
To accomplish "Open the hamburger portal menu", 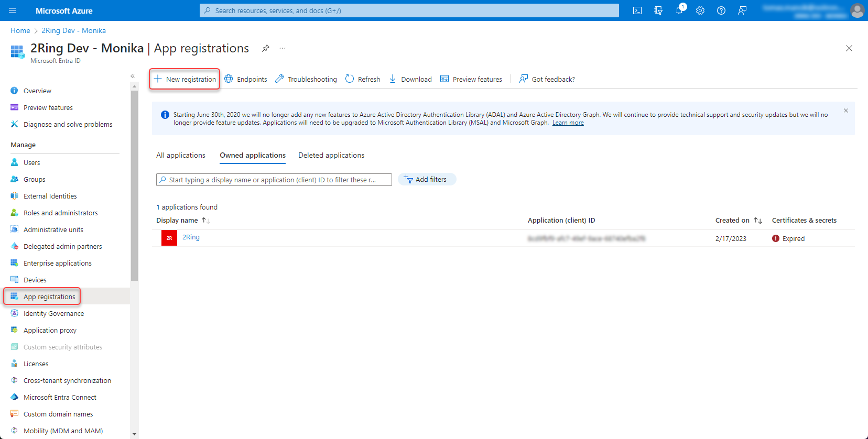I will pos(13,10).
